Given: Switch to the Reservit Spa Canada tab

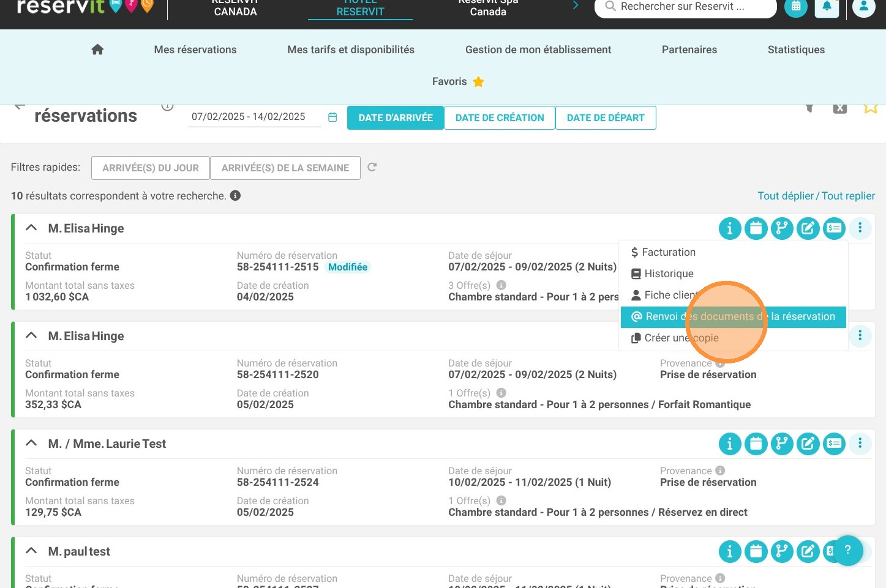Looking at the screenshot, I should pos(488,9).
